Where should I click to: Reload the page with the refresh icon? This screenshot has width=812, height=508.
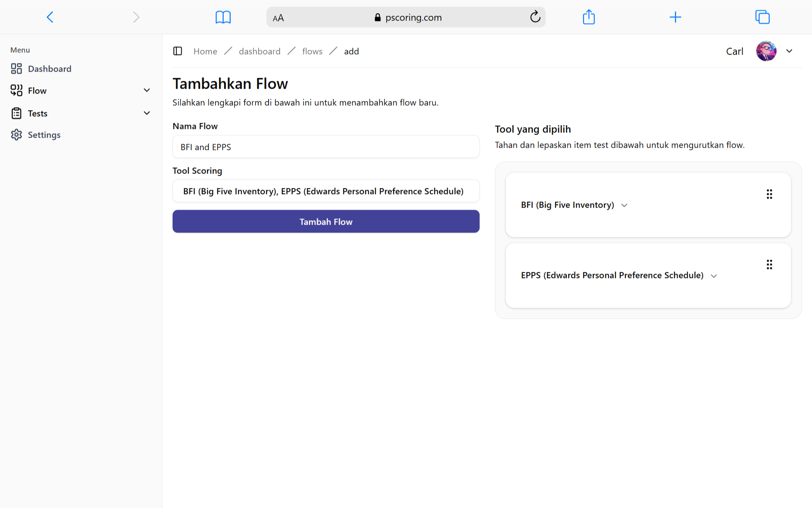click(x=535, y=17)
